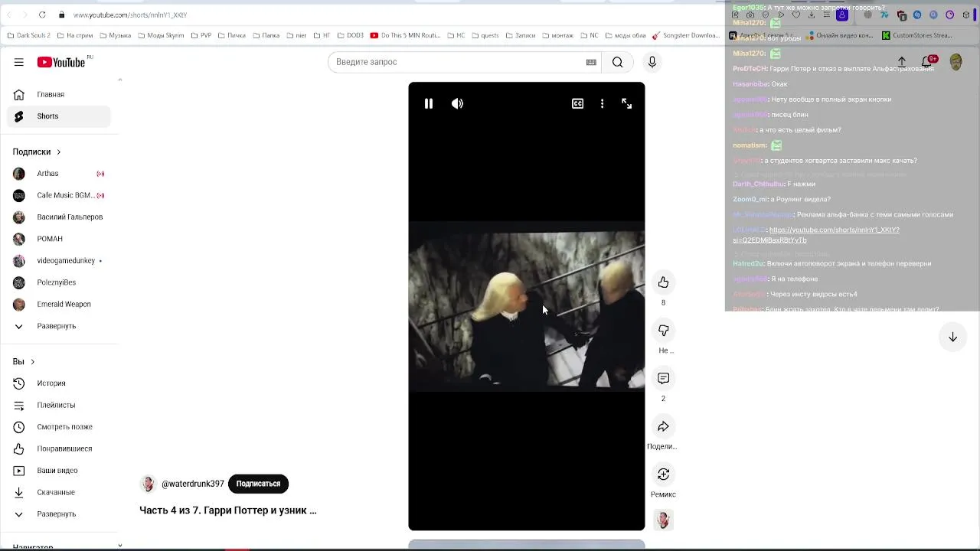980x551 pixels.
Task: Open the Музыка bookmark folder
Action: coord(115,35)
